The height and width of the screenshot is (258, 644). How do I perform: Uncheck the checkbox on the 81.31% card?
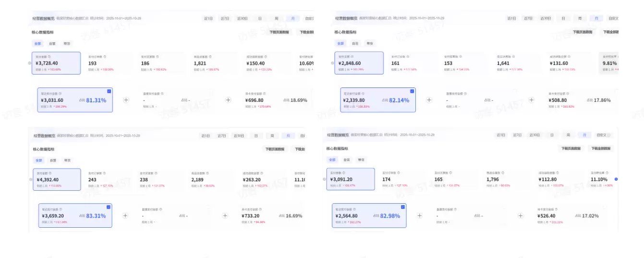pyautogui.click(x=109, y=91)
